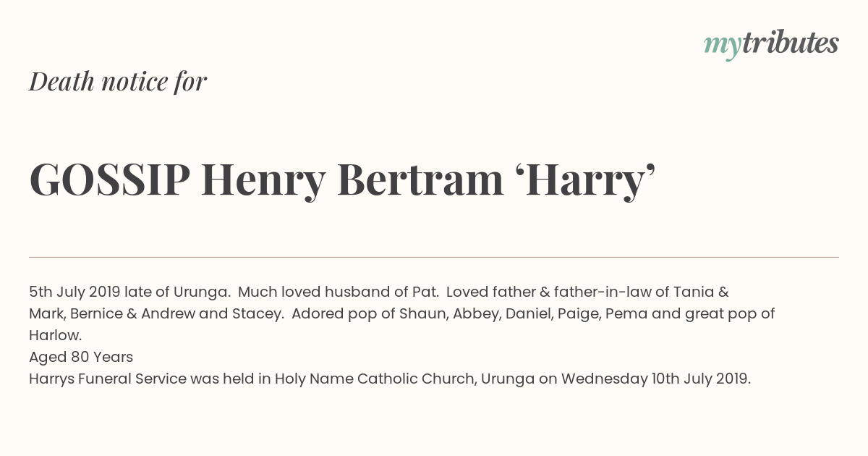Click "Mark, Bernice & Andrew and Stacey" text
The height and width of the screenshot is (456, 868).
[x=155, y=314]
